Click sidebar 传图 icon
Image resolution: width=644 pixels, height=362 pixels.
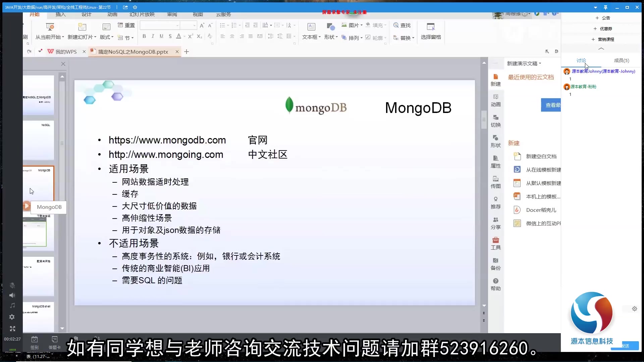(x=495, y=182)
